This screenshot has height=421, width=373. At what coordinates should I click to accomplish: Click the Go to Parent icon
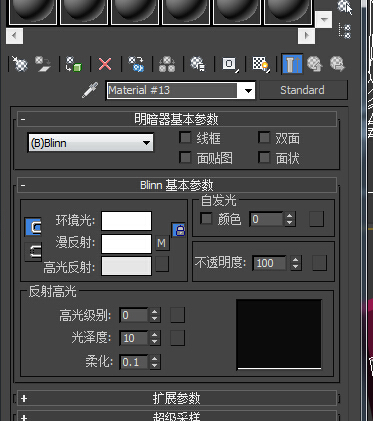[x=315, y=63]
